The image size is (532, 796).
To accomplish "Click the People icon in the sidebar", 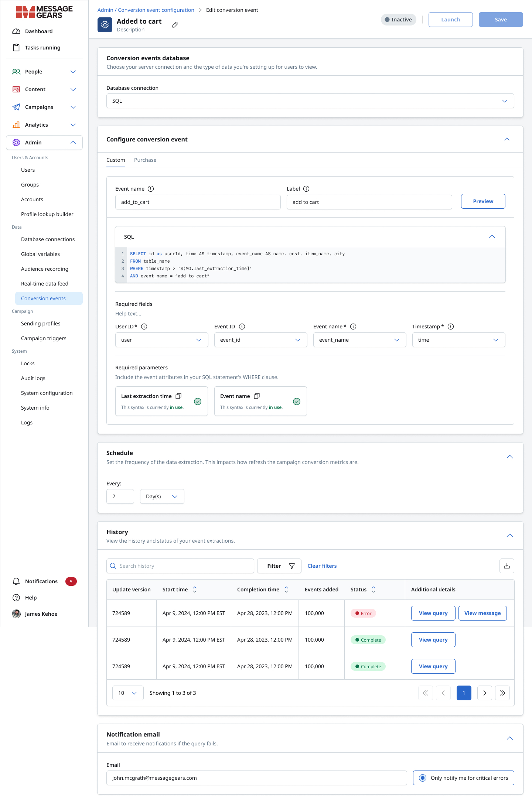I will pyautogui.click(x=16, y=72).
